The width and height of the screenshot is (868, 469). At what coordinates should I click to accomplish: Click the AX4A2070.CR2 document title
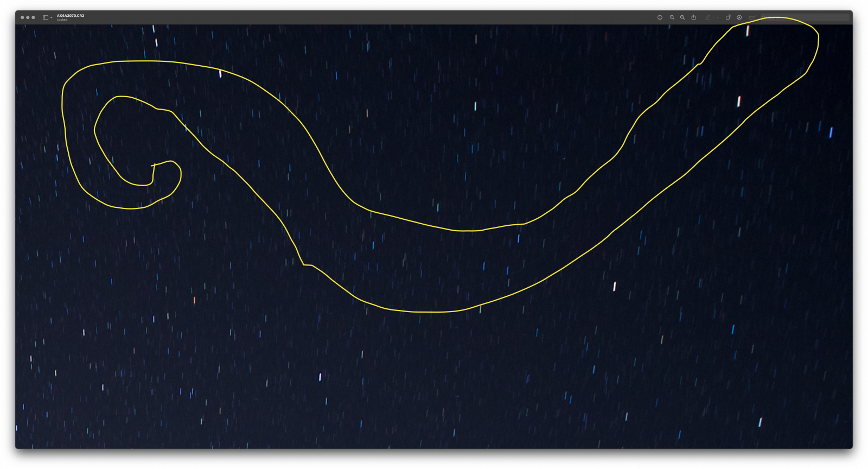(x=71, y=16)
